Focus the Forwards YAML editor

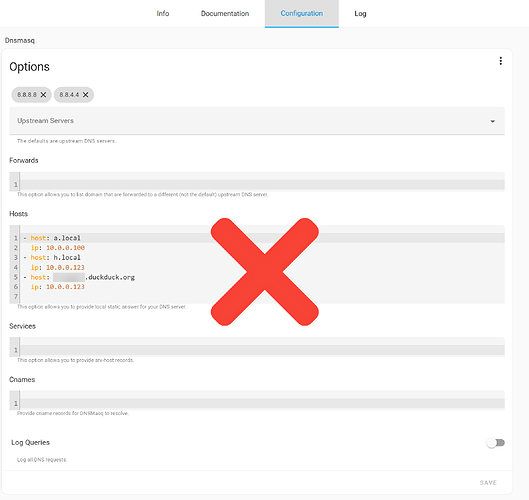tap(257, 181)
